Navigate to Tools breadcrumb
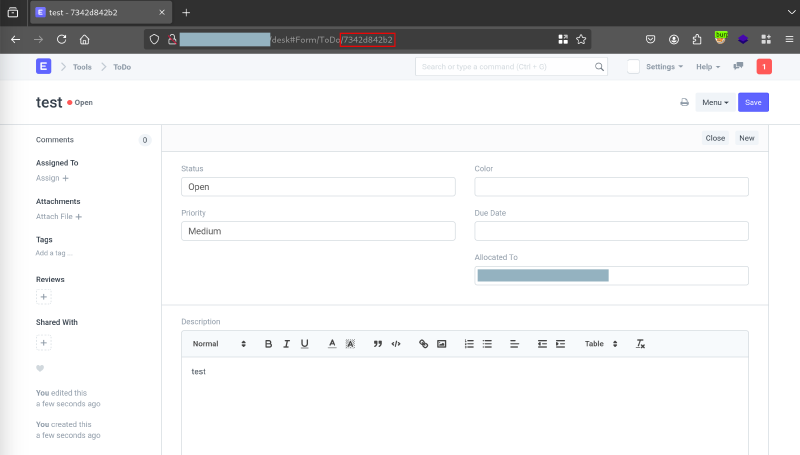 click(82, 67)
